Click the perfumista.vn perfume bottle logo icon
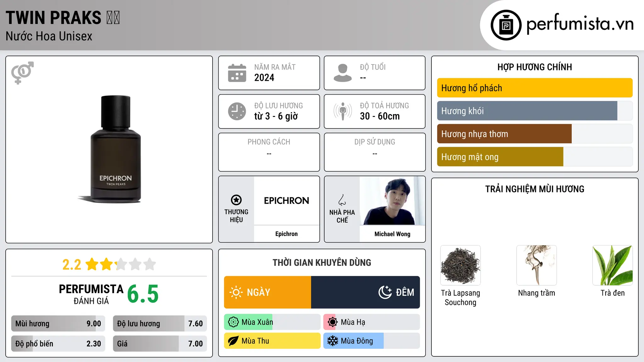The width and height of the screenshot is (644, 362). pyautogui.click(x=506, y=25)
